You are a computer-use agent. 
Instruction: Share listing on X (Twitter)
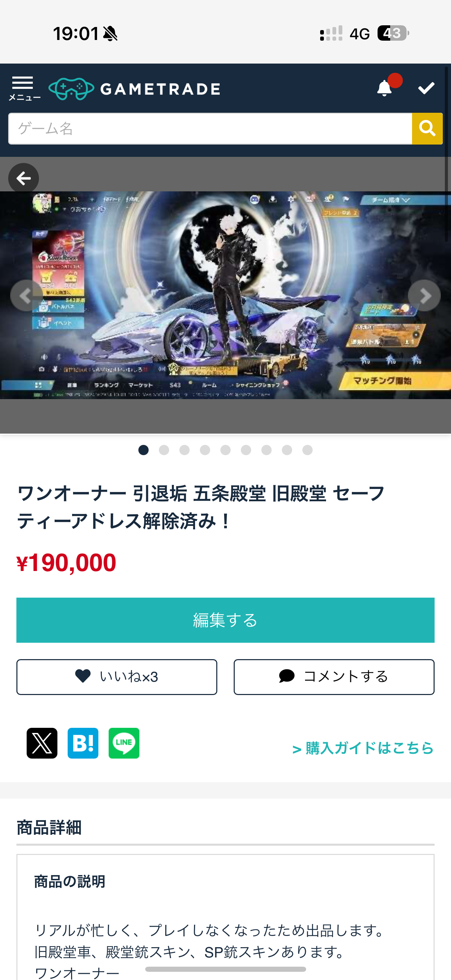42,743
